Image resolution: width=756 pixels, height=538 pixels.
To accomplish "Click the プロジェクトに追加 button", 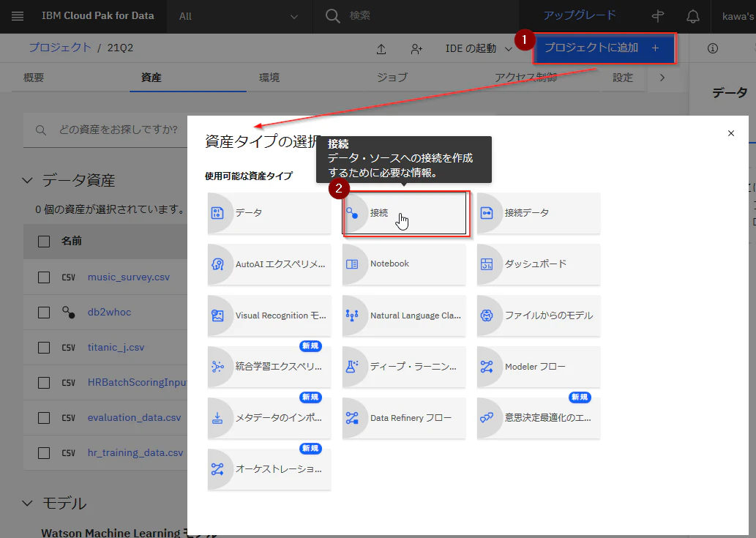I will click(605, 48).
